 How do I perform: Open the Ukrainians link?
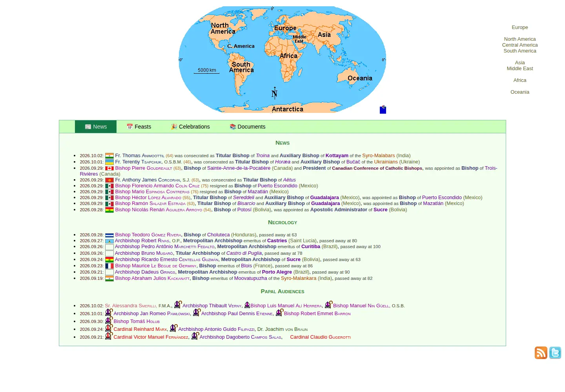click(x=386, y=162)
